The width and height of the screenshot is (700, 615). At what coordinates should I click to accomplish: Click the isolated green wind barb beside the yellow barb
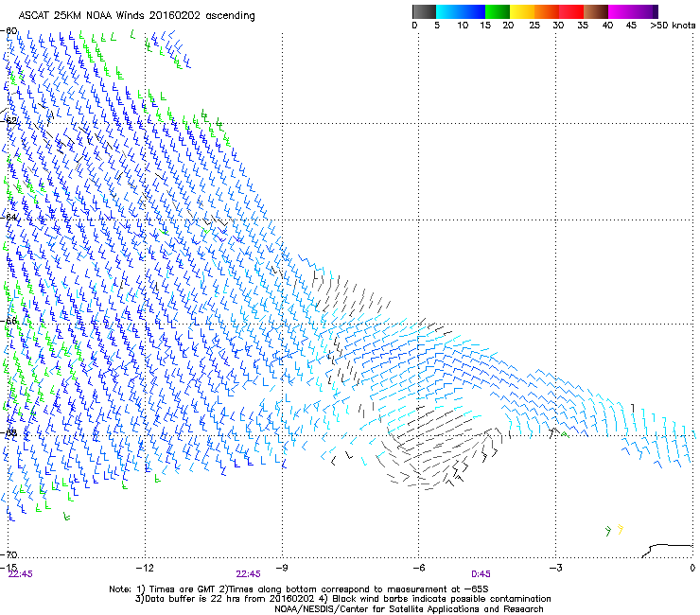(608, 531)
